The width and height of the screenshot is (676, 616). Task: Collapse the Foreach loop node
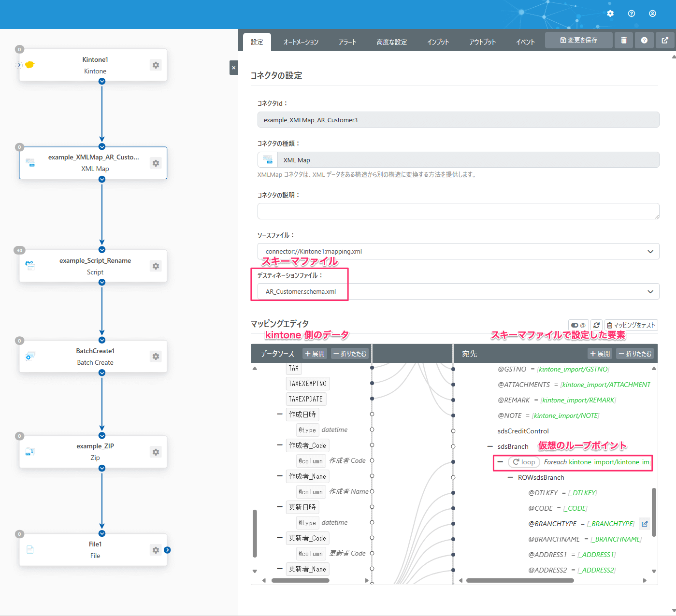500,462
